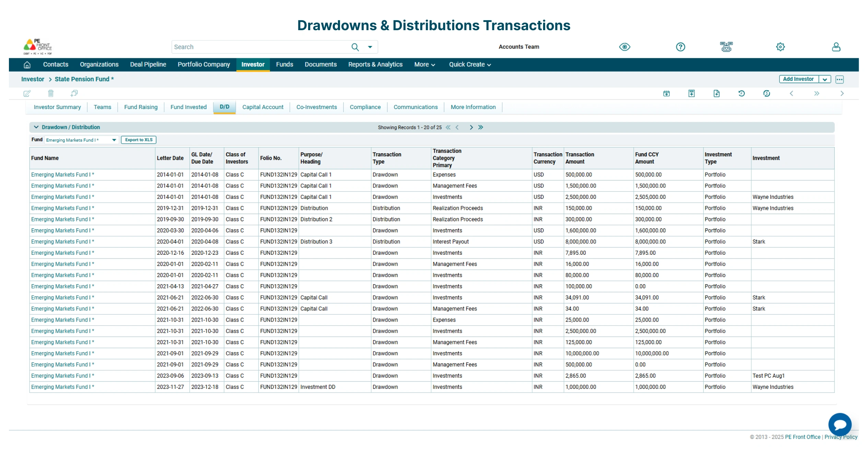Viewport: 868px width, 456px height.
Task: Click the Export to XLS button
Action: (139, 140)
